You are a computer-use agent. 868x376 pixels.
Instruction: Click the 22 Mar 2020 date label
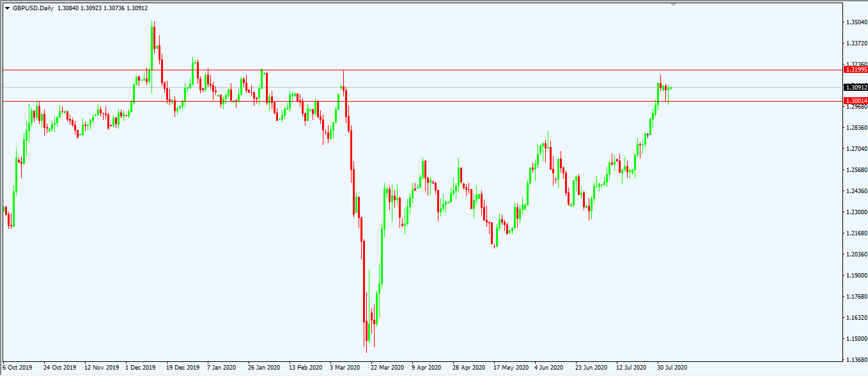coord(387,368)
